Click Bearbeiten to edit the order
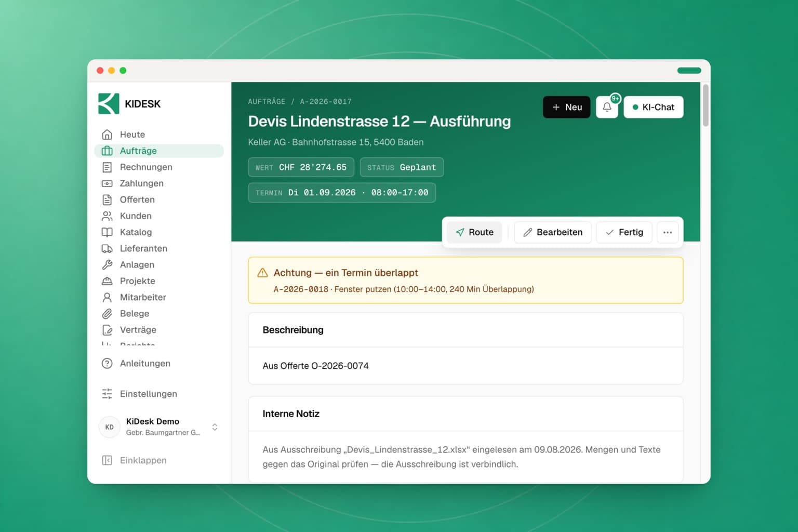This screenshot has height=532, width=798. (553, 232)
